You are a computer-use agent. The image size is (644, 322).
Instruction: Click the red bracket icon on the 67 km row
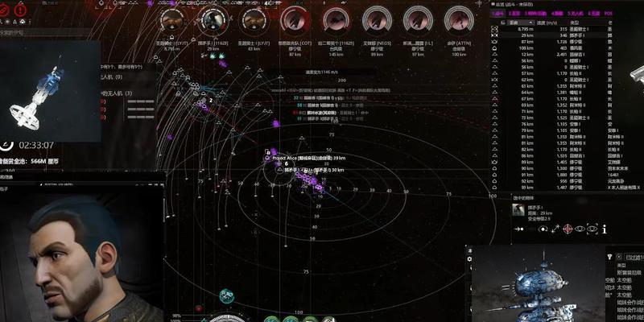click(x=495, y=98)
